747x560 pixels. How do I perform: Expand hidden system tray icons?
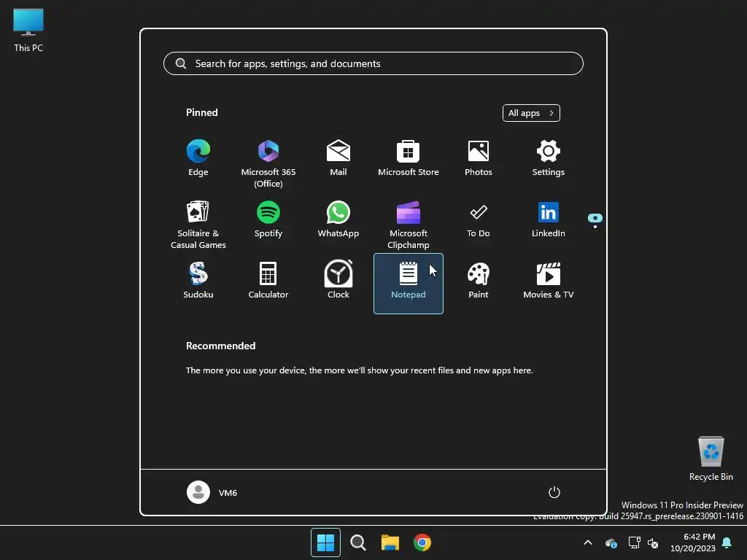[588, 542]
